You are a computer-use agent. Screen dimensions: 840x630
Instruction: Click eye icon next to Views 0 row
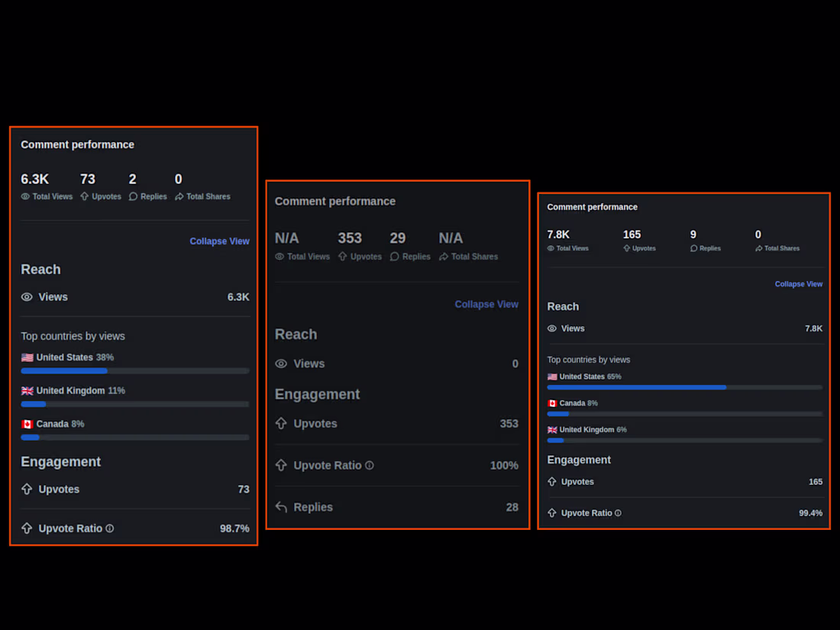click(281, 363)
